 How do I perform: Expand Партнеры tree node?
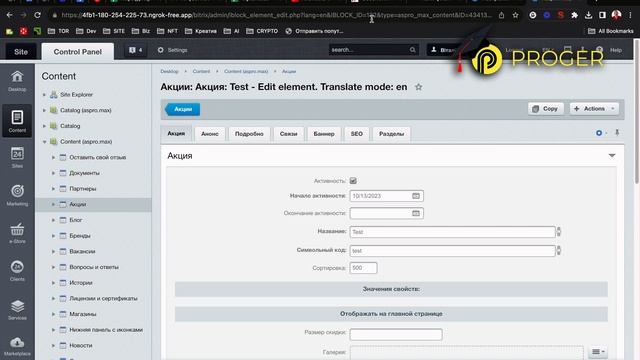point(53,189)
